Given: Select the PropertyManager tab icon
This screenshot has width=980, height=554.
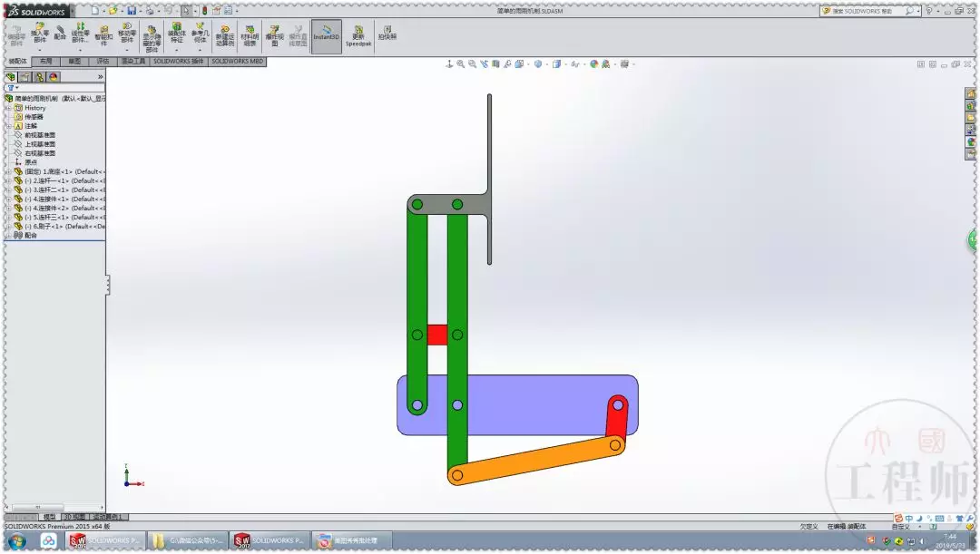Looking at the screenshot, I should (25, 77).
